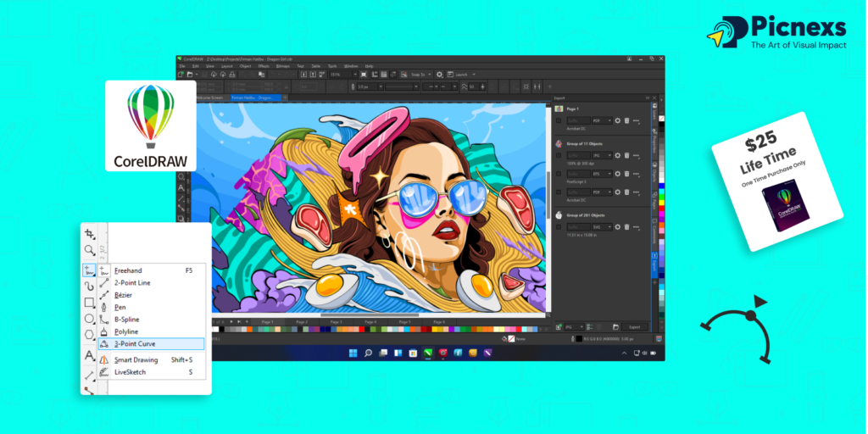This screenshot has height=434, width=868.
Task: Choose Freehand in the curve tools flyout
Action: point(151,270)
